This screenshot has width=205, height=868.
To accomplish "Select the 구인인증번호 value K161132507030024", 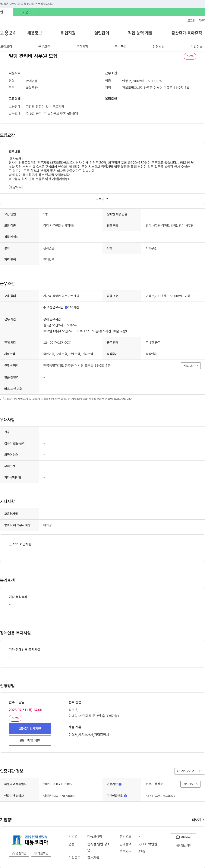I will pyautogui.click(x=160, y=795).
